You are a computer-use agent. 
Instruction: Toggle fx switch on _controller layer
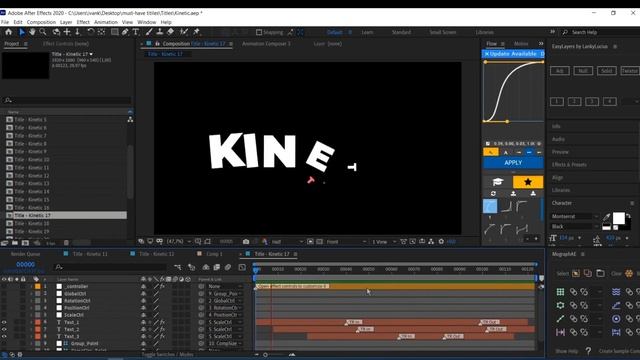click(x=162, y=287)
